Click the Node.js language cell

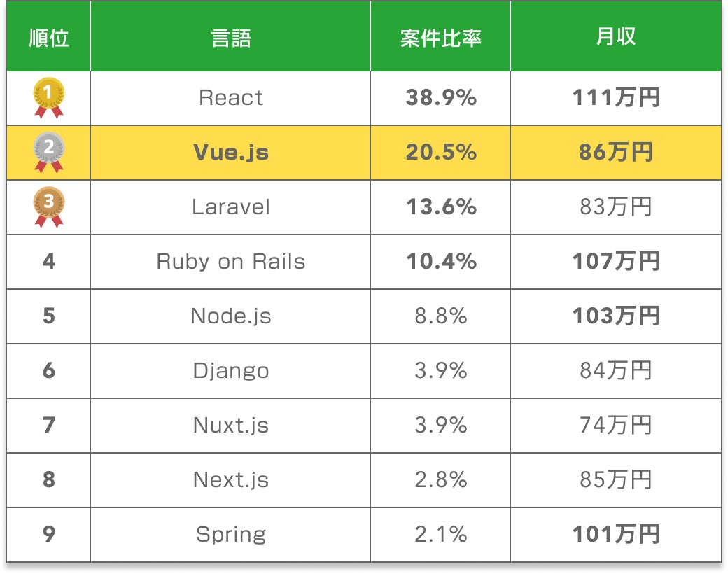pos(231,316)
